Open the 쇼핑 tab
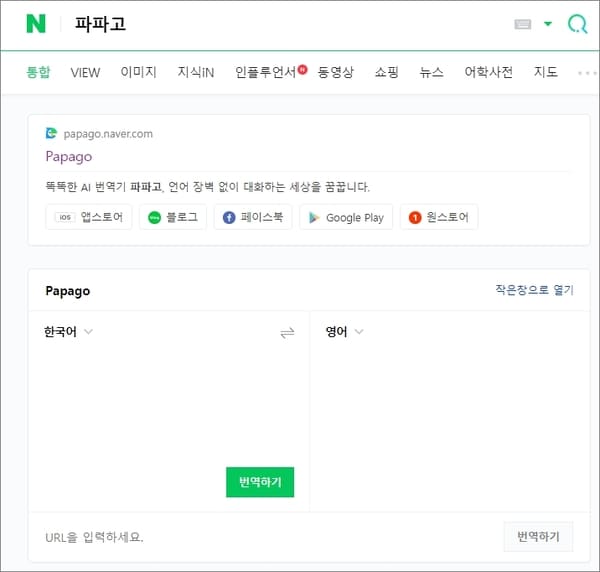Image resolution: width=600 pixels, height=572 pixels. pos(387,72)
